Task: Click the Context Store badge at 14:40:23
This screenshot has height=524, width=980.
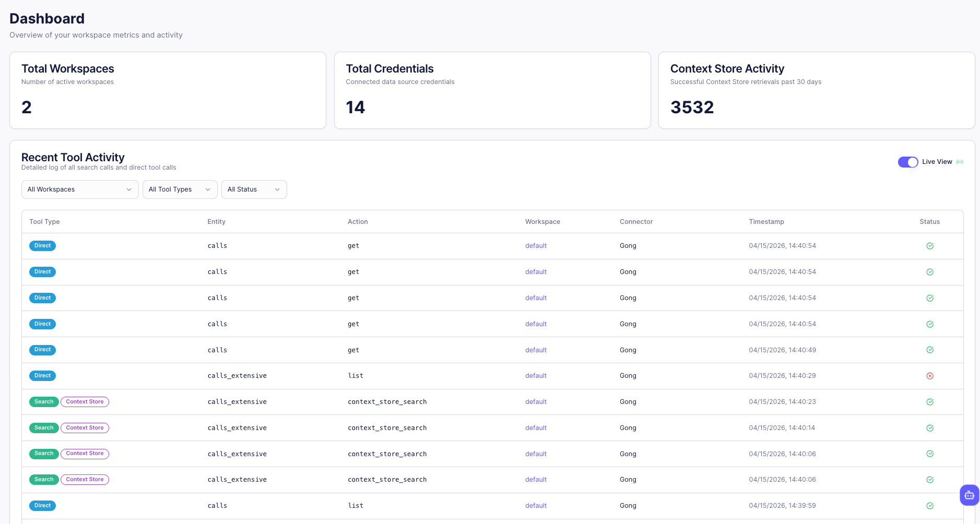Action: pos(85,402)
